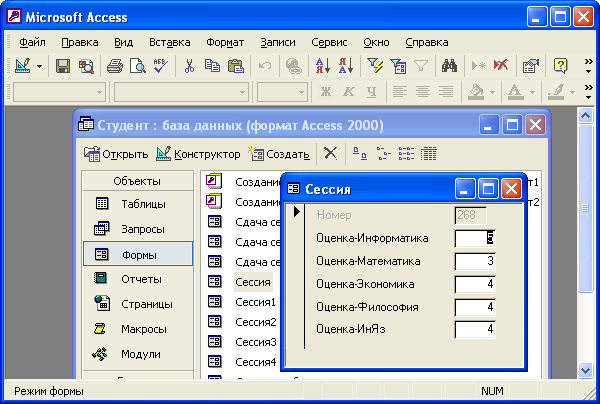Click the View mode design icon
This screenshot has height=404, width=600.
pyautogui.click(x=23, y=66)
